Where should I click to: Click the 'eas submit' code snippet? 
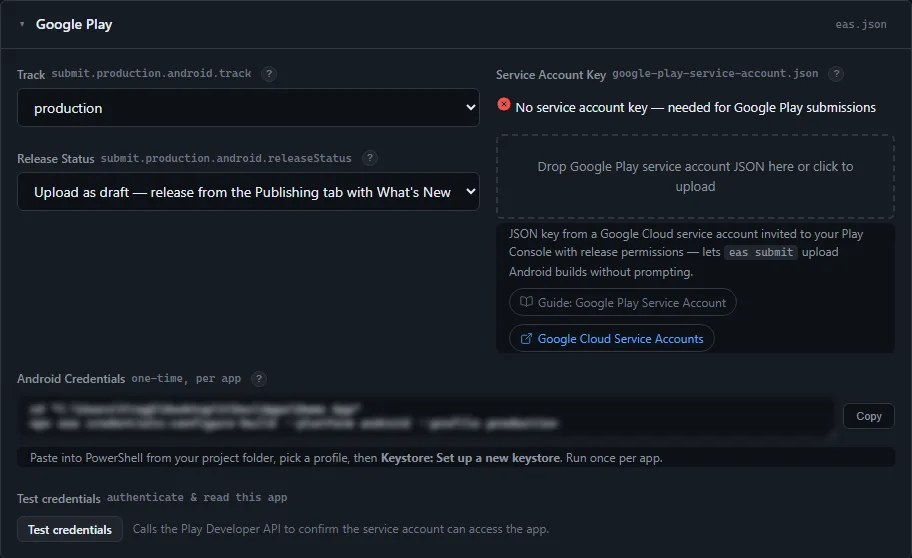[x=761, y=252]
